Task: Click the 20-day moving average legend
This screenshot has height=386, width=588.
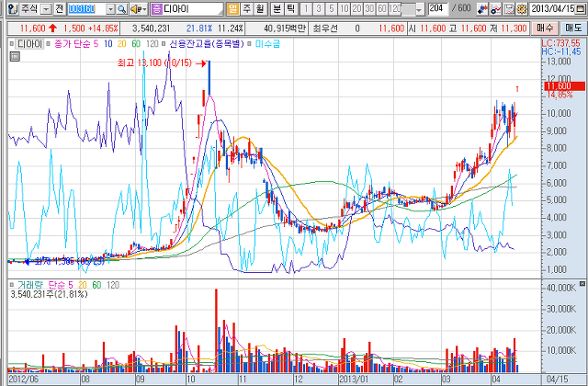Action: point(121,44)
